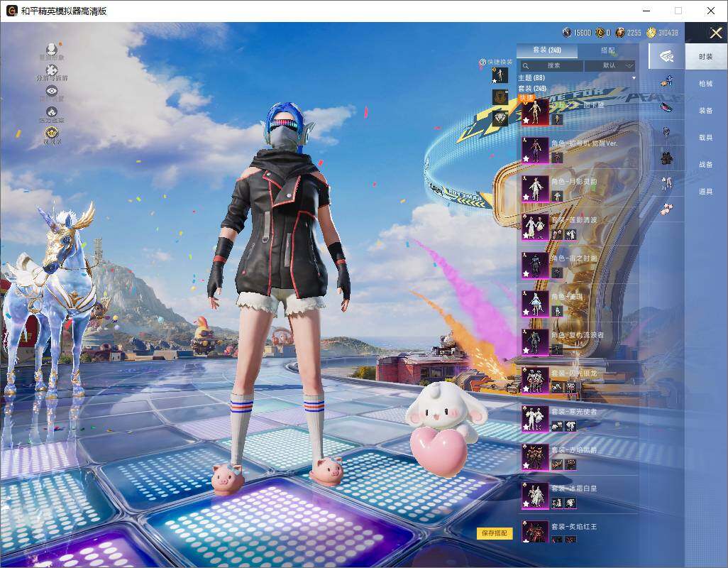Image resolution: width=728 pixels, height=568 pixels.
Task: Select the pants category icon
Action: pos(667,183)
